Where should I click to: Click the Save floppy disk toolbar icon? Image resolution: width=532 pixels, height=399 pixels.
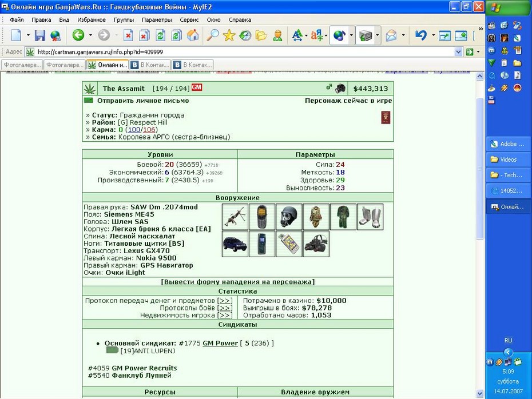[40, 35]
